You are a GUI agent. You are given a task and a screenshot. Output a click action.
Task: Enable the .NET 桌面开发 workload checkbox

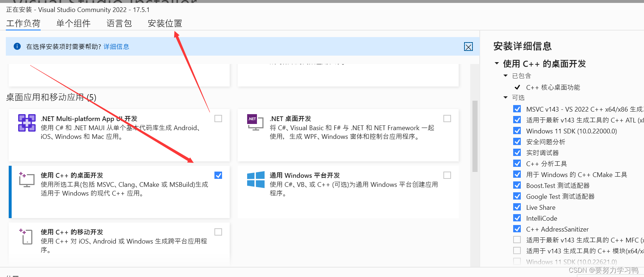click(447, 119)
